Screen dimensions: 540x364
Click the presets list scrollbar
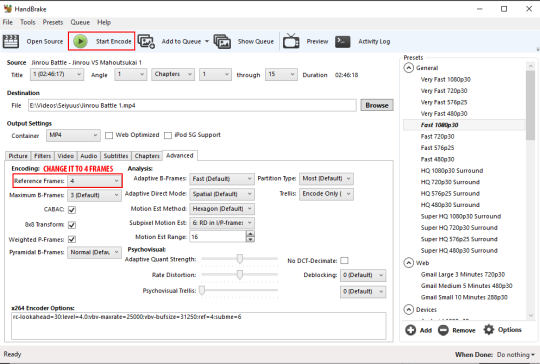(530, 105)
